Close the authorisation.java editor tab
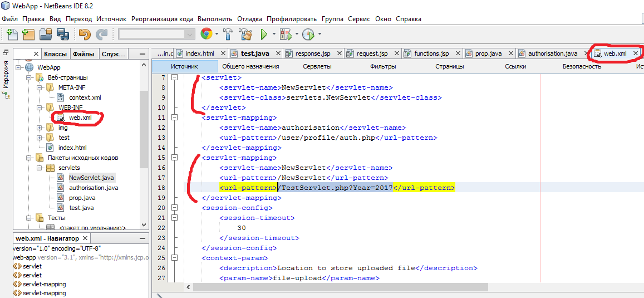This screenshot has width=644, height=298. click(585, 53)
